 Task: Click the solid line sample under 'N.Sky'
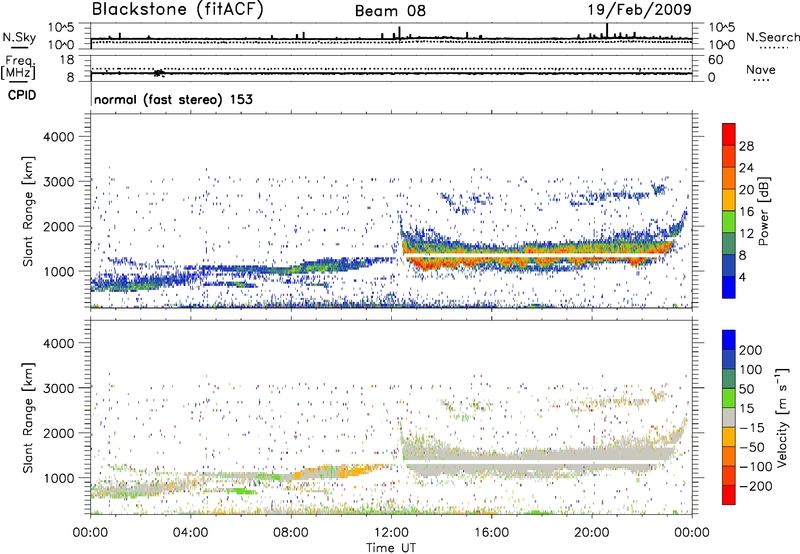coord(19,47)
